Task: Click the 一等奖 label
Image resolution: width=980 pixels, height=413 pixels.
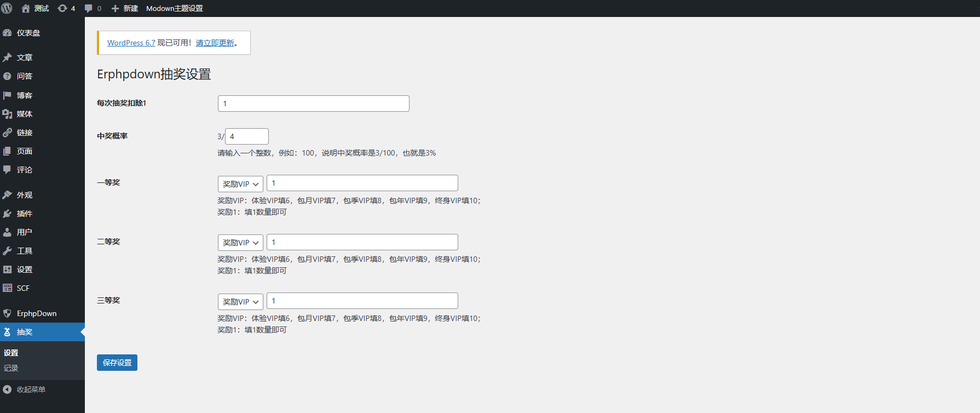Action: pos(108,182)
